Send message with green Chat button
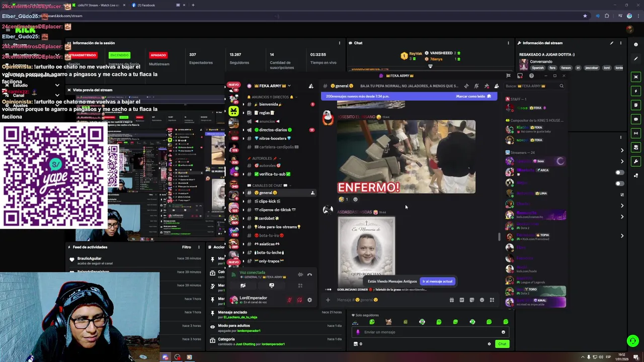The image size is (644, 362). coord(502,344)
